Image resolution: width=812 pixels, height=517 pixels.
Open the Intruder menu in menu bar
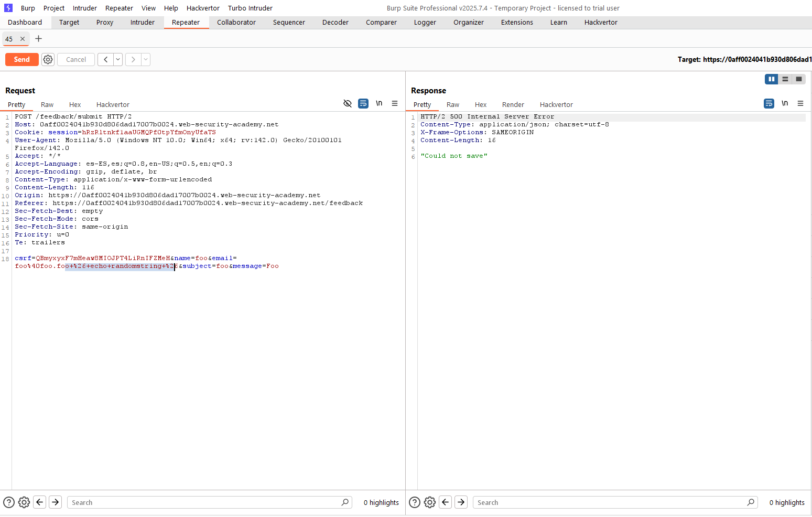pyautogui.click(x=84, y=8)
